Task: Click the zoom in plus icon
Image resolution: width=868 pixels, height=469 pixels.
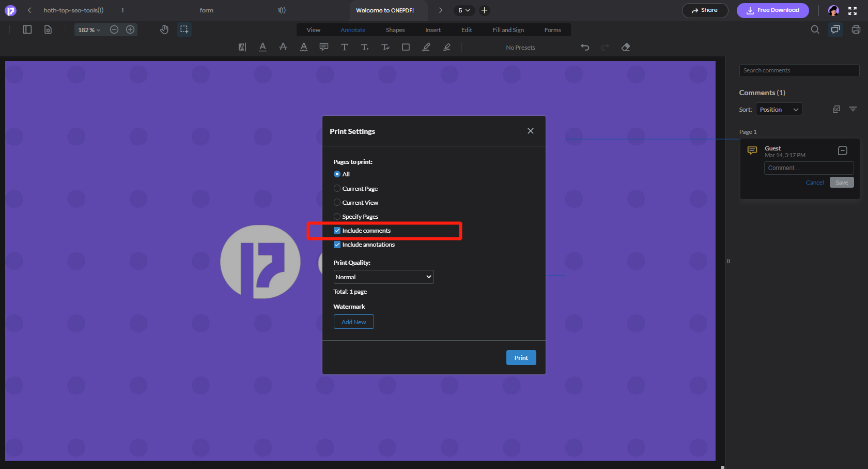Action: click(x=130, y=29)
